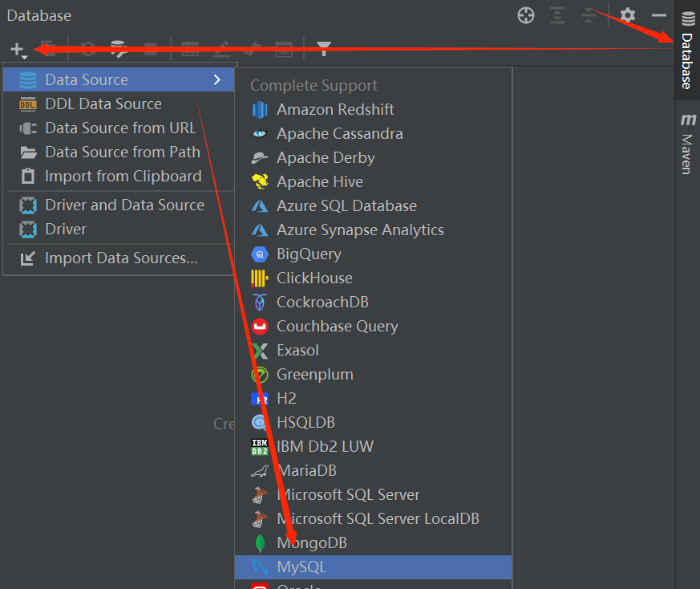Screen dimensions: 700x589
Task: Select Apache Derby
Action: (x=373, y=158)
